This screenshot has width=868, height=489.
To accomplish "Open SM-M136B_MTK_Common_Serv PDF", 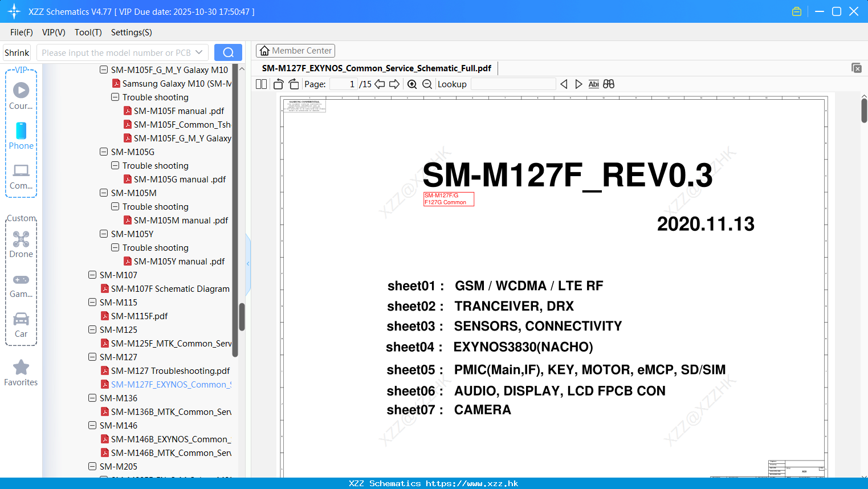I will (x=171, y=412).
